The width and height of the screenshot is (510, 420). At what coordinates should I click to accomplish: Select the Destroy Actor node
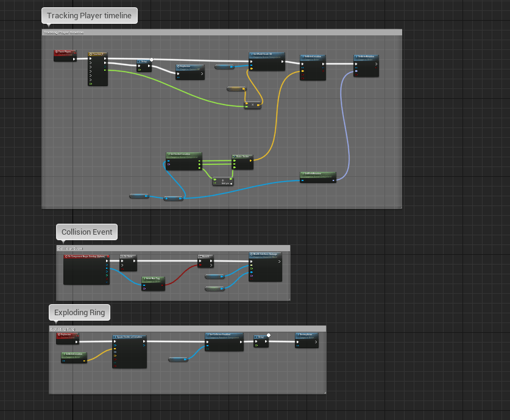click(306, 335)
